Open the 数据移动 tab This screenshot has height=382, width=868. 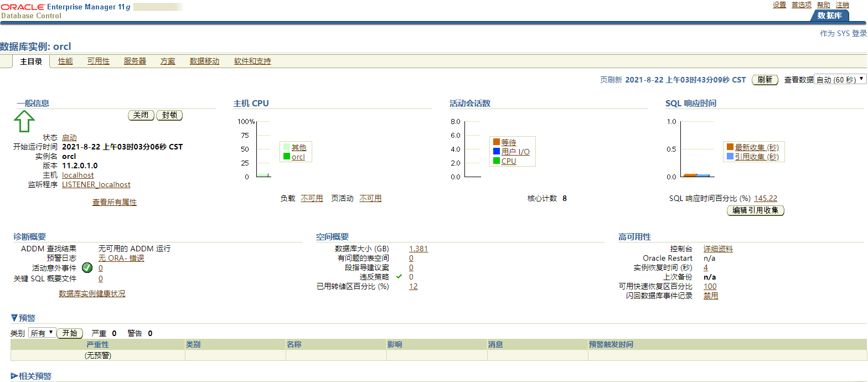(x=204, y=61)
